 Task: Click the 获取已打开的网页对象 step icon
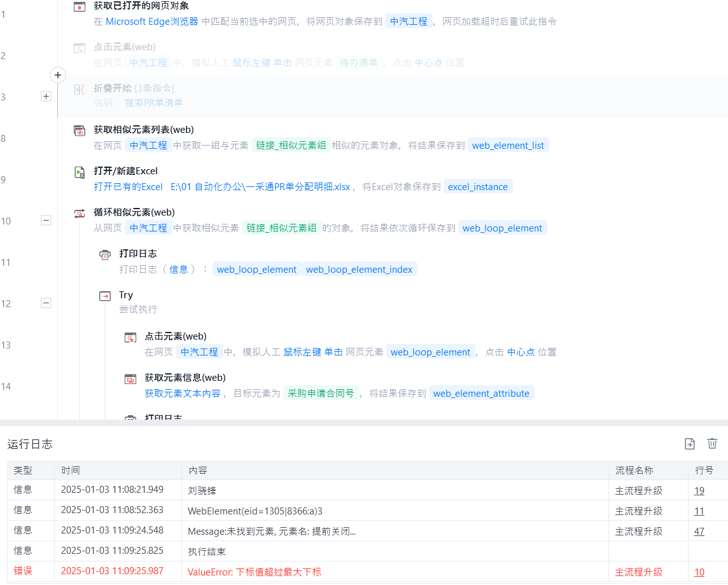tap(80, 7)
